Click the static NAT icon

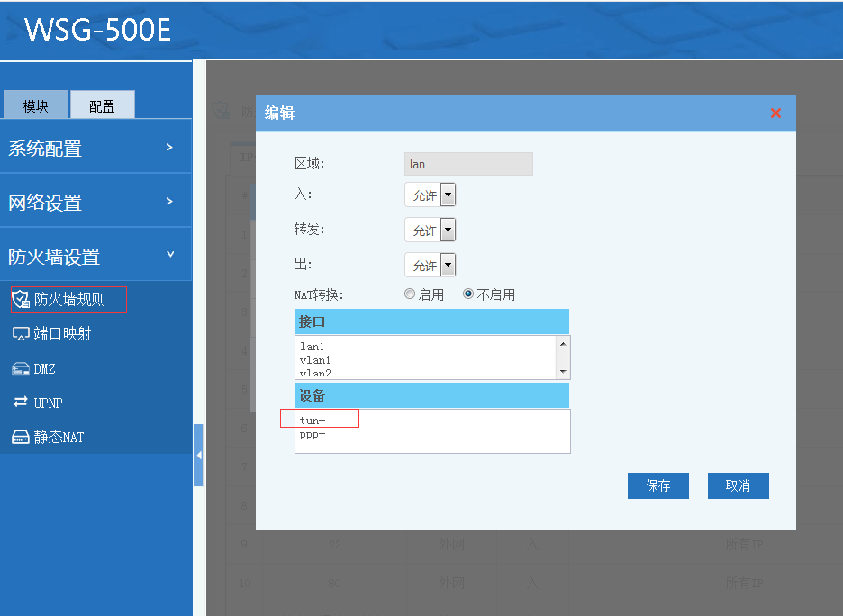(20, 438)
